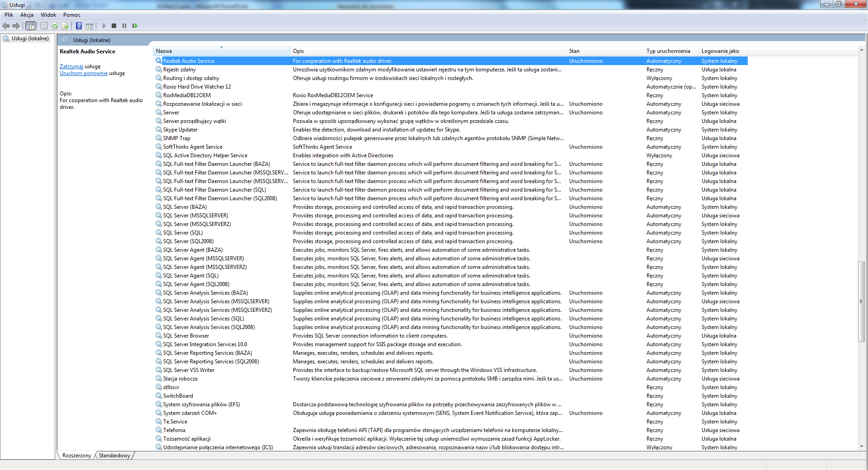Sort by the Nazwa column header
868x470 pixels.
[x=222, y=51]
